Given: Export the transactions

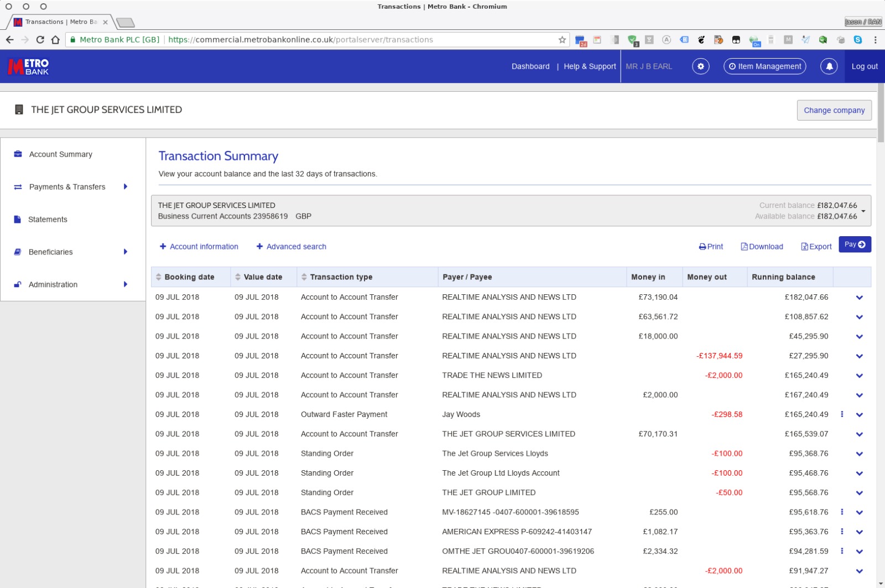Looking at the screenshot, I should click(816, 247).
